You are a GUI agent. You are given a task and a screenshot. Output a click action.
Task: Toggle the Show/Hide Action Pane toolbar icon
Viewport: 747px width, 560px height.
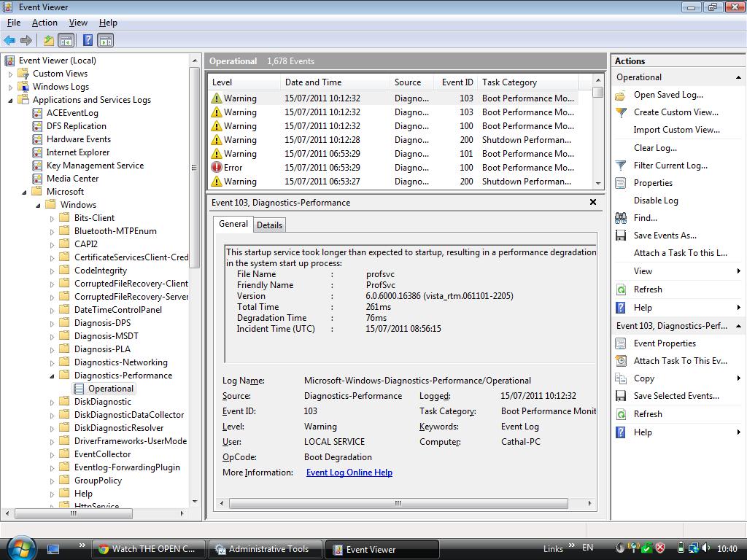point(106,41)
